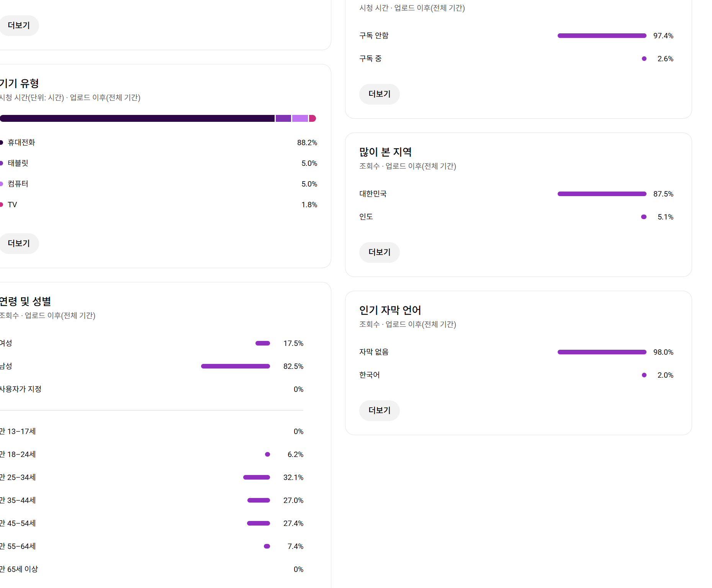Select the 대한민국 87.5% bar
Screen dimensions: 712x588
(x=602, y=194)
